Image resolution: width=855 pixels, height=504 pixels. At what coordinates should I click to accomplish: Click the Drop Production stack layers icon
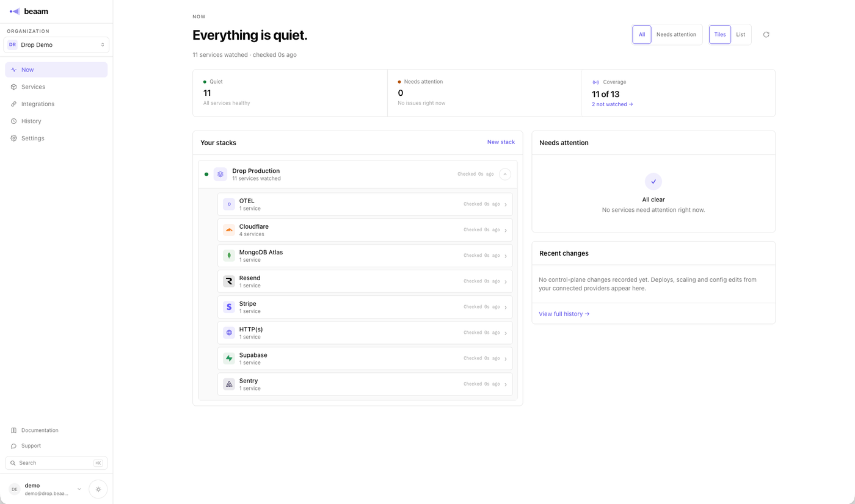pos(220,174)
